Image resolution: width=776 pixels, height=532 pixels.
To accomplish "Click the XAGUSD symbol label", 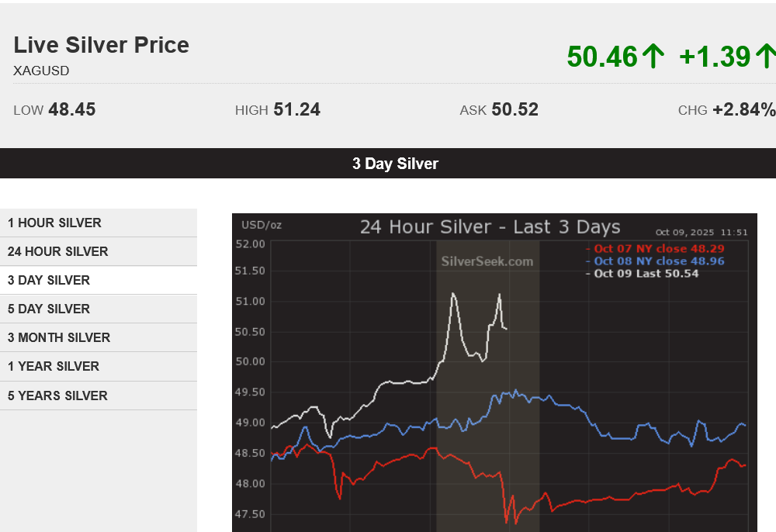I will pyautogui.click(x=41, y=71).
